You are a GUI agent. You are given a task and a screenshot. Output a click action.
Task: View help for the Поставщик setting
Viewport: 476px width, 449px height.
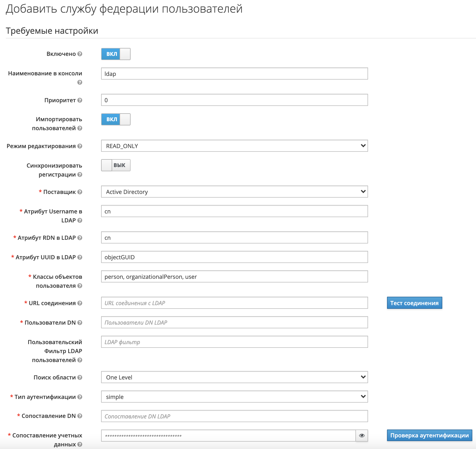coord(80,192)
